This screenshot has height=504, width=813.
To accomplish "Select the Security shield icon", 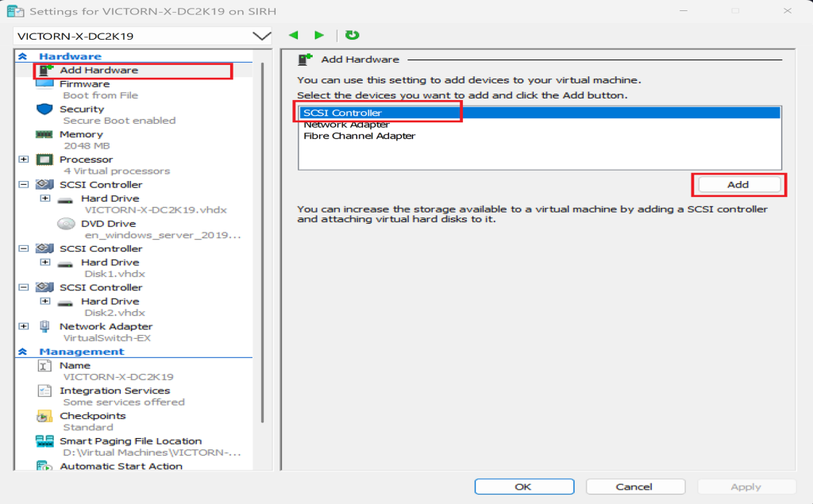I will point(44,110).
